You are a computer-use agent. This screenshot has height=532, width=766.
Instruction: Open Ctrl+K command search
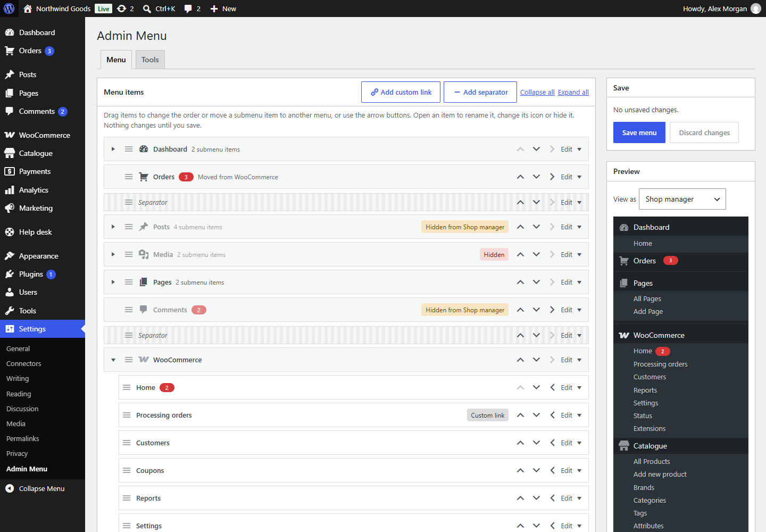point(159,9)
